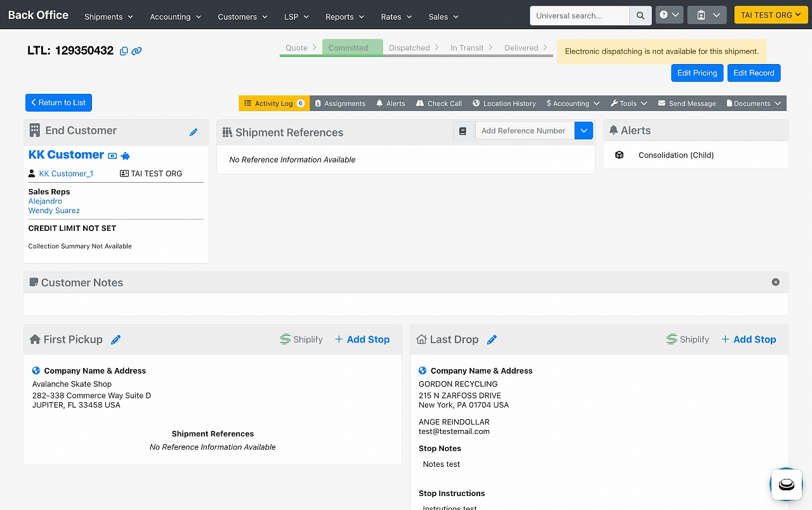
Task: Click Shiplify in the First Pickup panel
Action: pyautogui.click(x=301, y=339)
